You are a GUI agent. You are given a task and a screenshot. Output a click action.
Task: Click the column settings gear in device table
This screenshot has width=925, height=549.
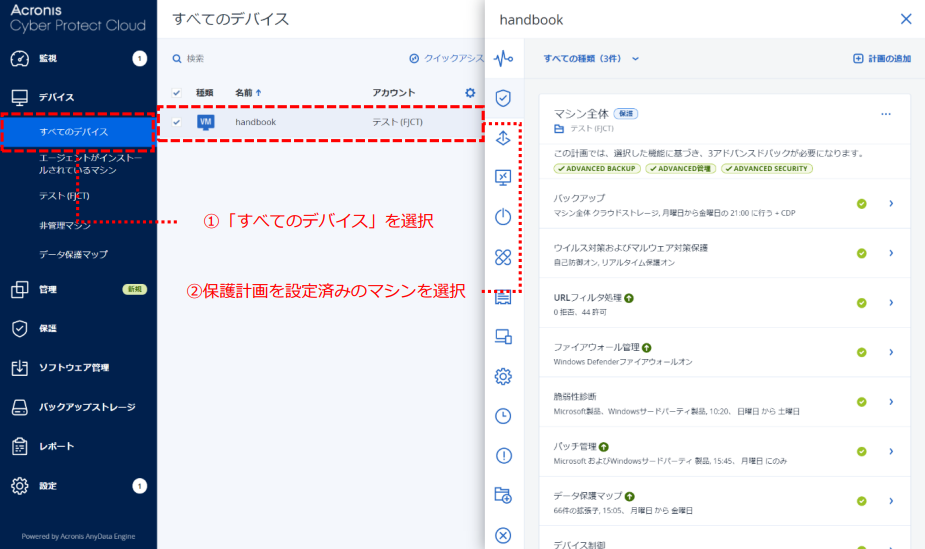click(471, 93)
